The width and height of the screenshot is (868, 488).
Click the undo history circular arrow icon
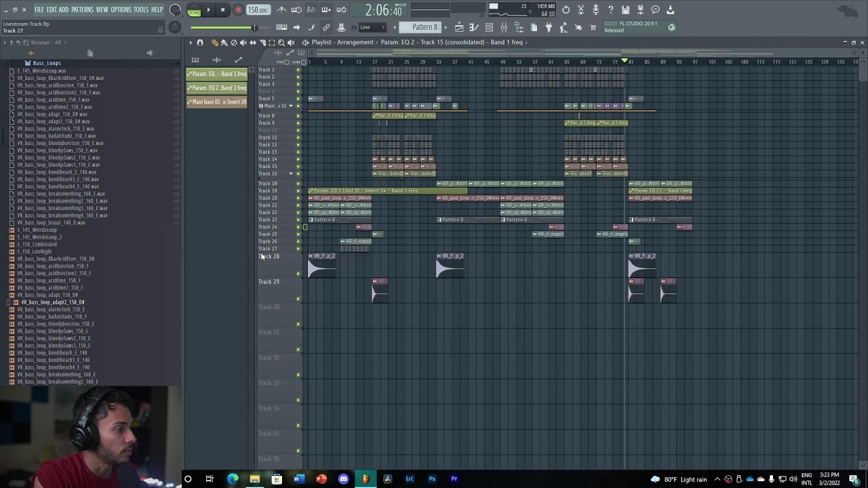566,9
